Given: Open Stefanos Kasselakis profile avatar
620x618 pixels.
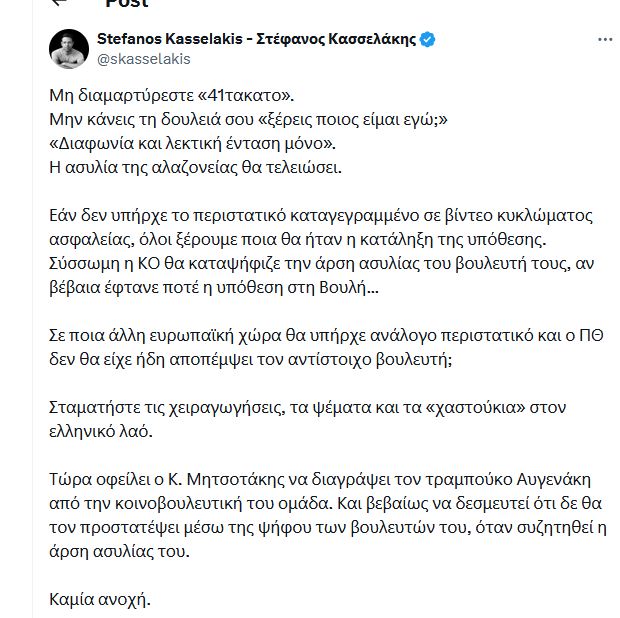Looking at the screenshot, I should [x=70, y=49].
